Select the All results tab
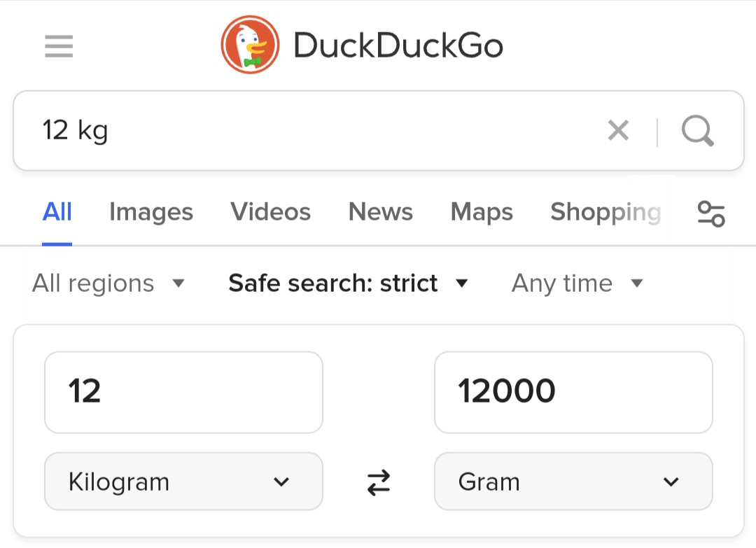 click(x=57, y=212)
